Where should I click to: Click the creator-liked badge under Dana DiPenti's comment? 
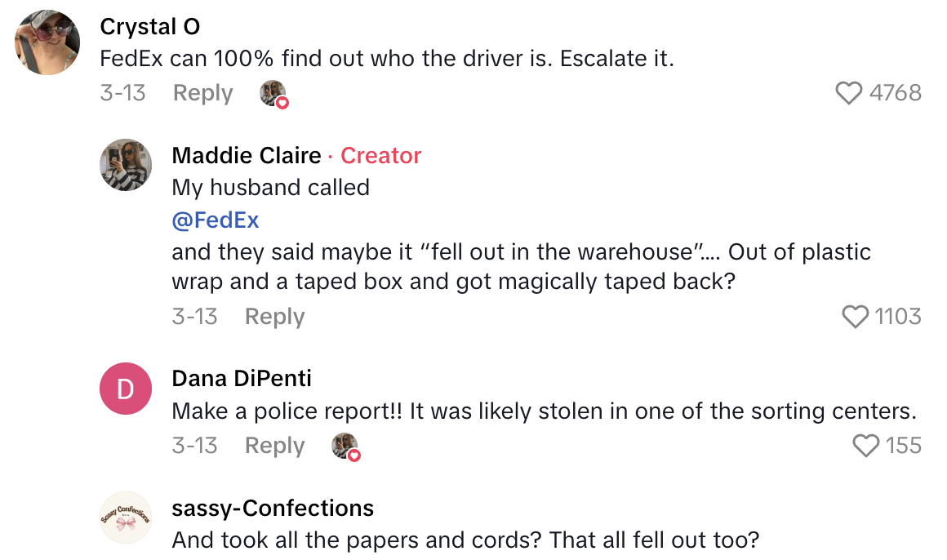(x=345, y=447)
